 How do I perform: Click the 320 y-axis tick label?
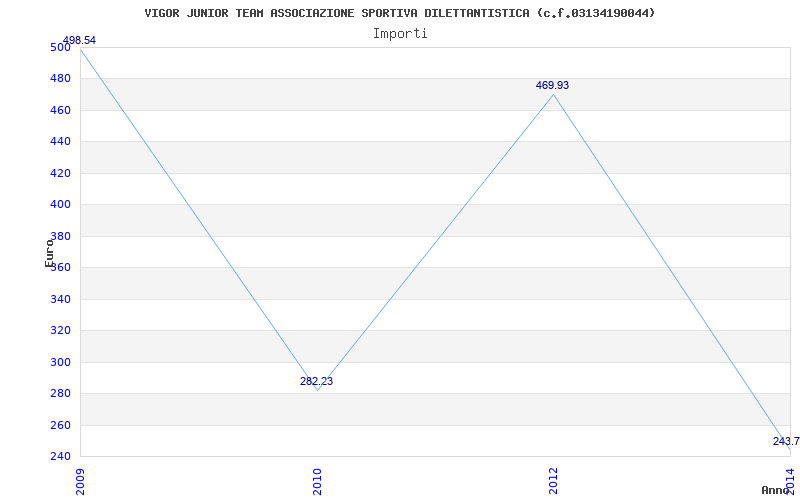click(60, 331)
